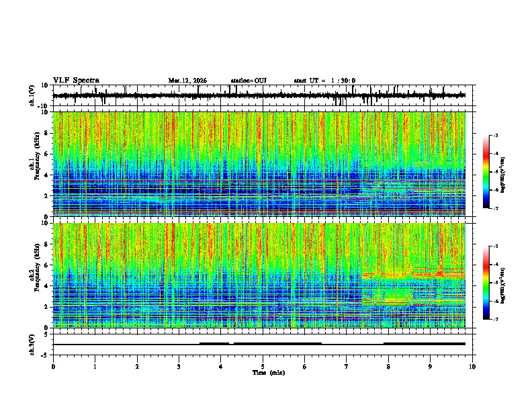
Task: Click the ch.2 colorbar log(PSD) label
Action: [x=502, y=285]
